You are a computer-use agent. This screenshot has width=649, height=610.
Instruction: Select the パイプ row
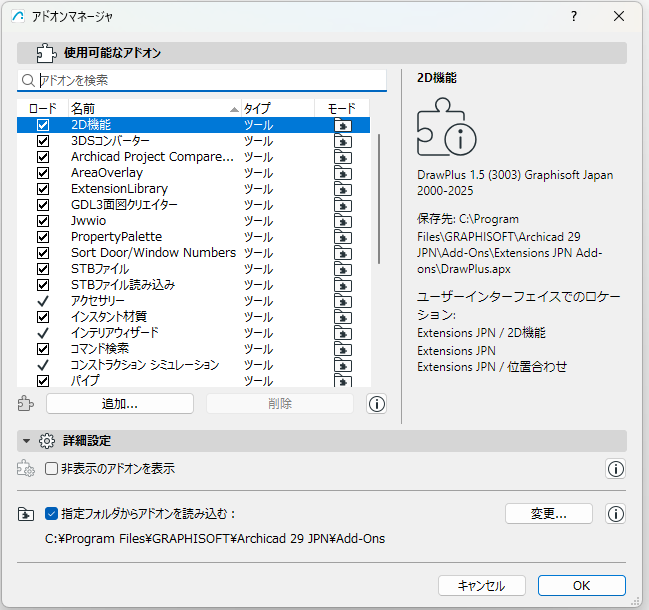(x=193, y=381)
